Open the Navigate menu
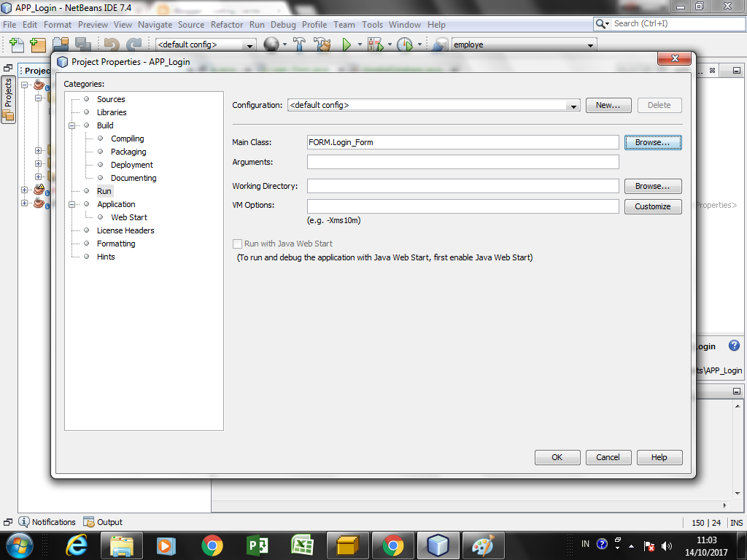The width and height of the screenshot is (747, 560). [155, 25]
